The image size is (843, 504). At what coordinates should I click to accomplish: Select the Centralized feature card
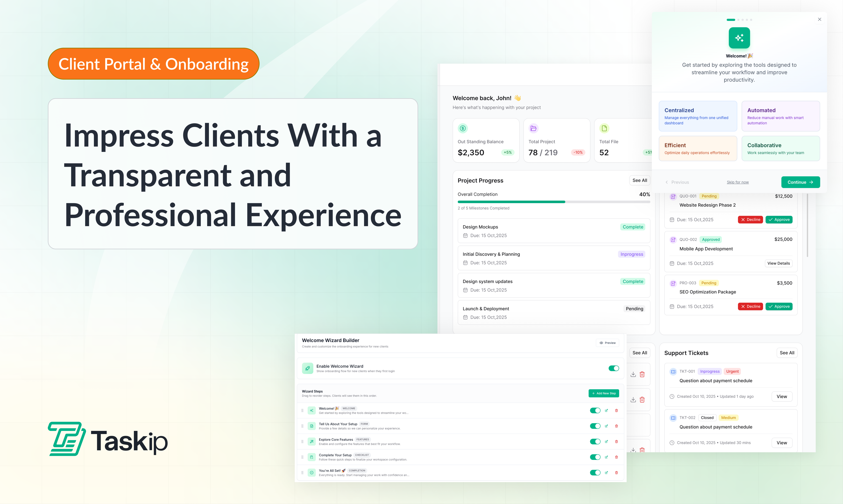coord(697,116)
